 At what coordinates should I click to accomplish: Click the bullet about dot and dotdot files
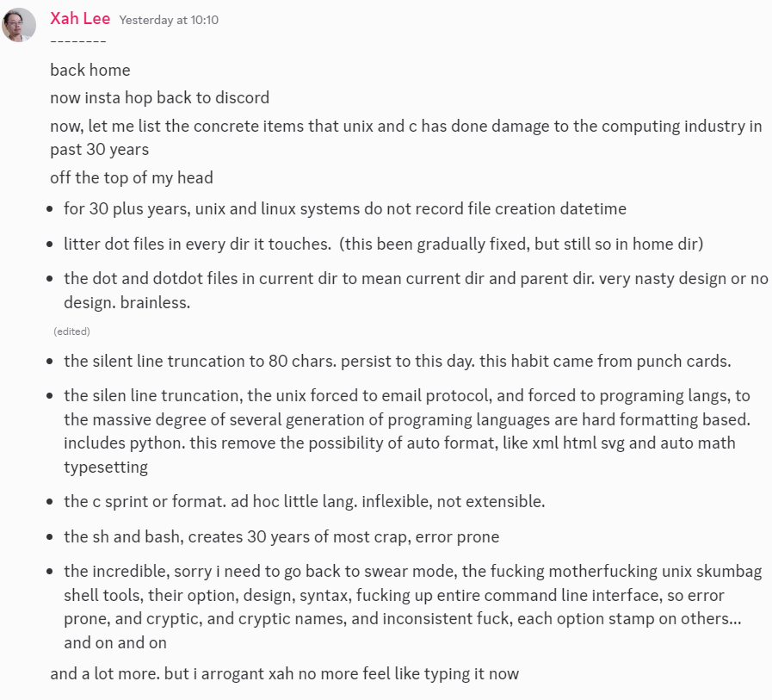[x=413, y=279]
